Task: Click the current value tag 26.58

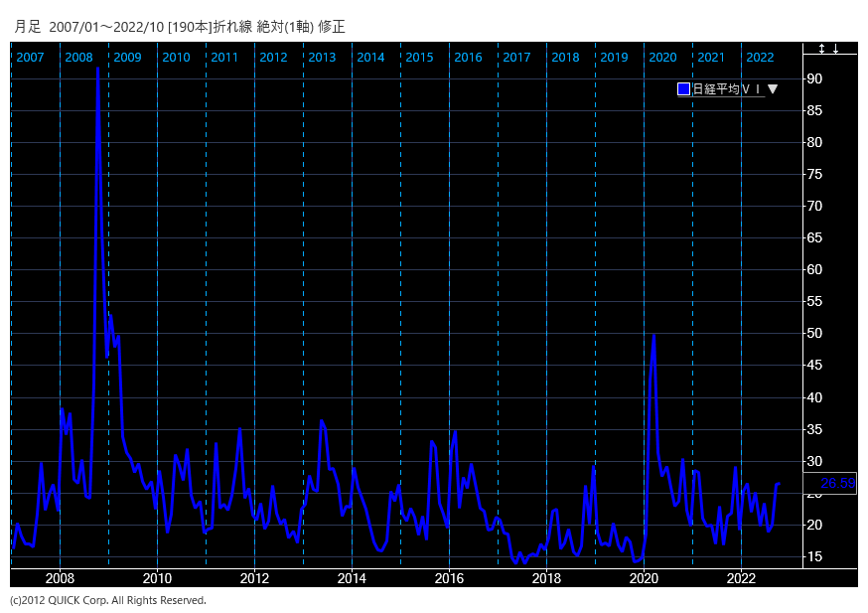Action: (837, 484)
